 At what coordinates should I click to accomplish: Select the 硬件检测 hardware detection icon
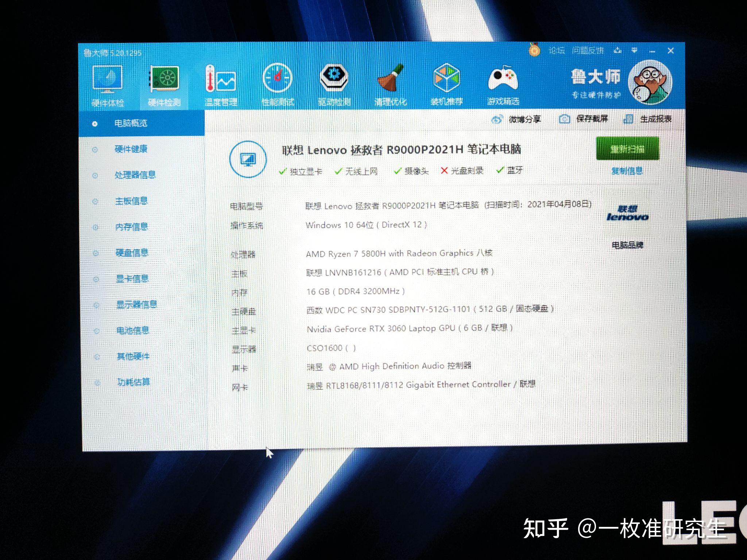164,86
